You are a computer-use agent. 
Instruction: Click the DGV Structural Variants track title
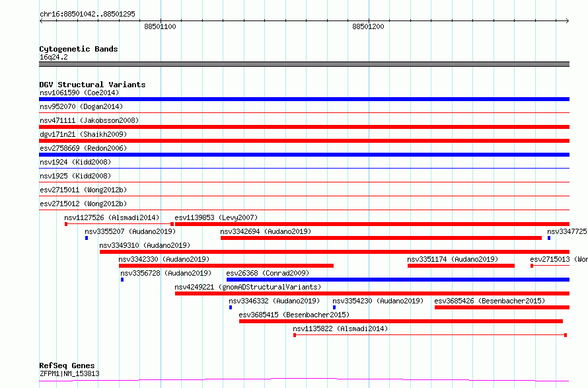[x=92, y=85]
